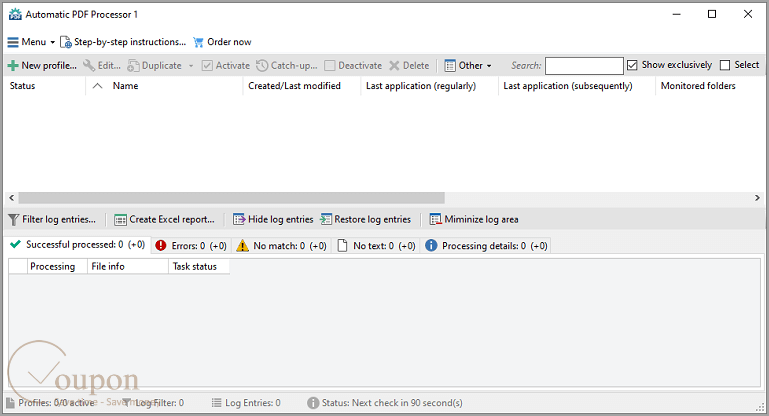This screenshot has height=416, width=769.
Task: Open Step-by-step instructions
Action: pos(123,42)
